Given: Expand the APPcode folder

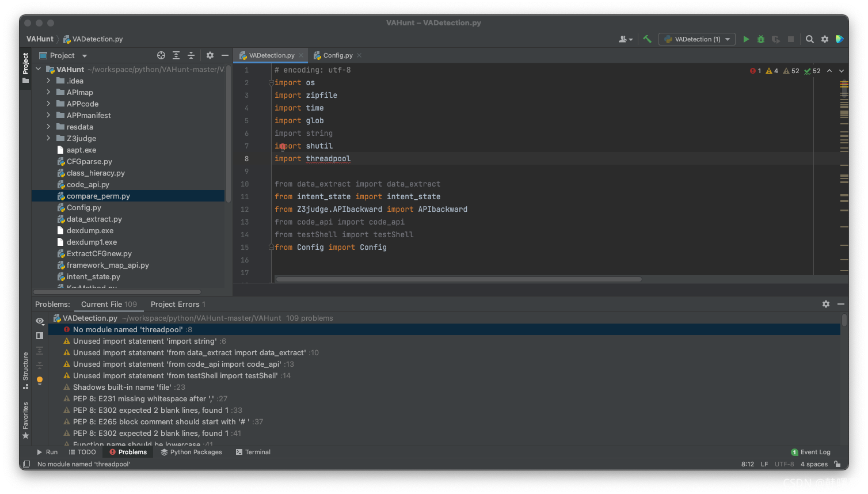Looking at the screenshot, I should click(49, 104).
